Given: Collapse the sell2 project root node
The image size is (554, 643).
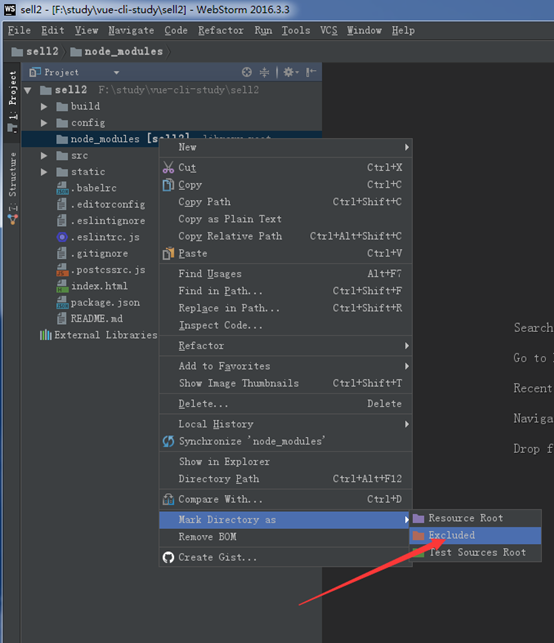Looking at the screenshot, I should point(28,90).
